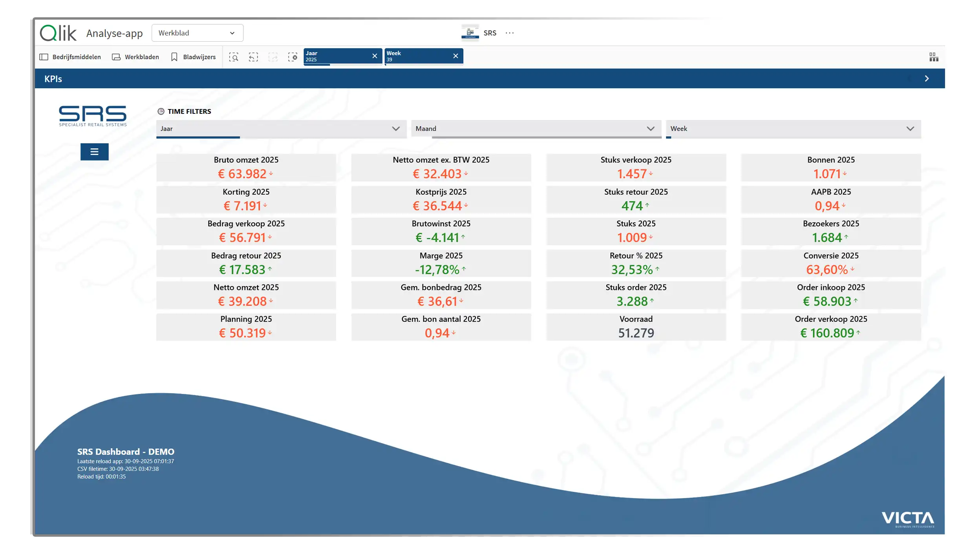Click the hamburger menu button
980x554 pixels.
click(x=94, y=152)
